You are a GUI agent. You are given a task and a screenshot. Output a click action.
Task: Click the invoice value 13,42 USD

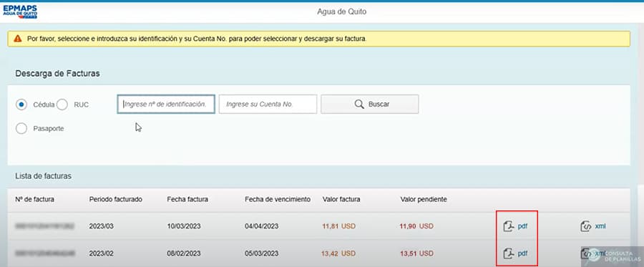click(x=339, y=253)
